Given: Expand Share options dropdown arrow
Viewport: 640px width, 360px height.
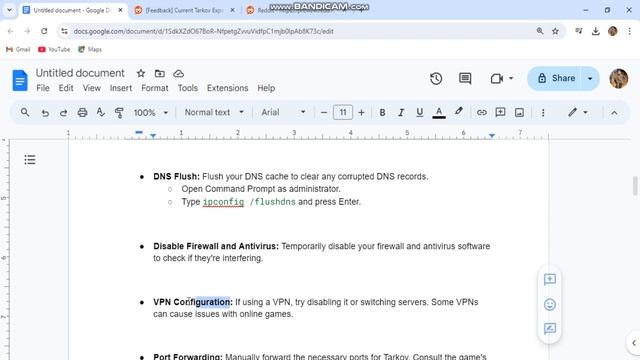Looking at the screenshot, I should [x=590, y=78].
